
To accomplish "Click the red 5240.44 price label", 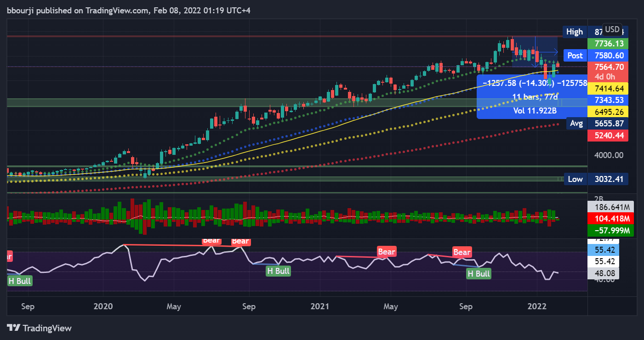I will pos(609,135).
